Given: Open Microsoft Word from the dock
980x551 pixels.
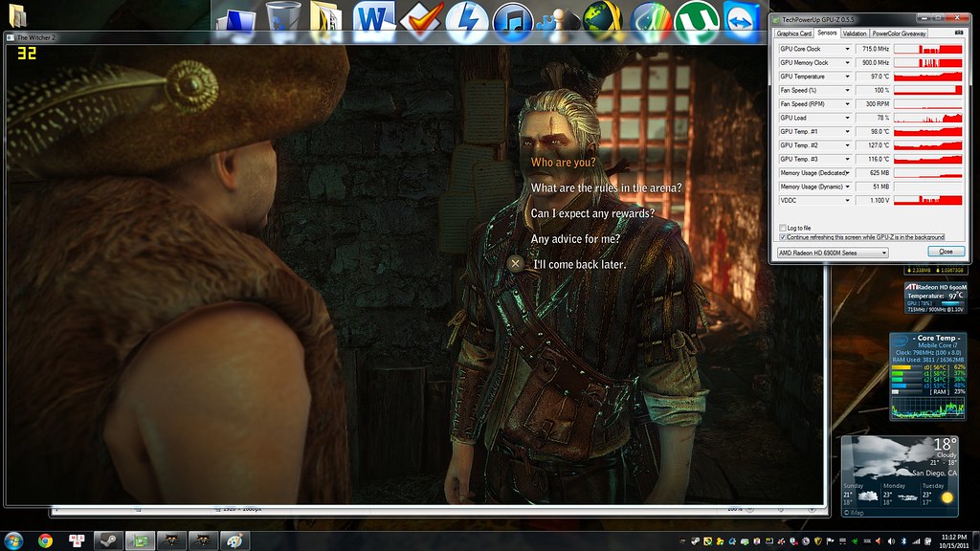Looking at the screenshot, I should (374, 20).
